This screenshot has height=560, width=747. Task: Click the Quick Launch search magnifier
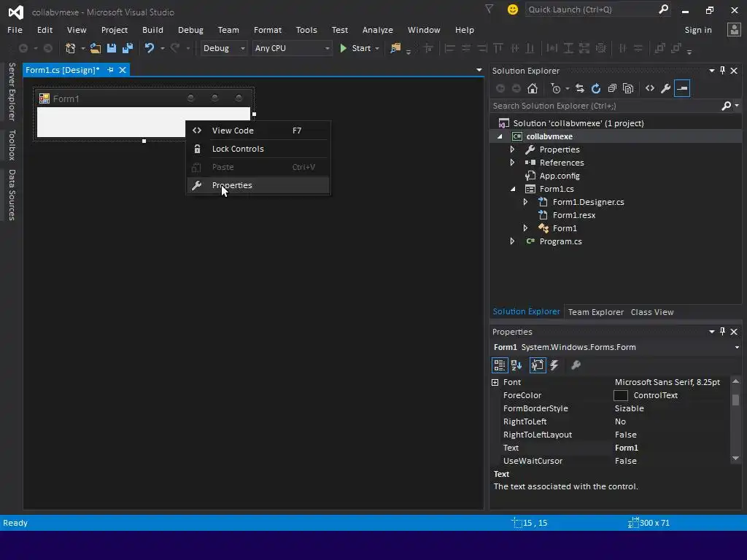coord(664,9)
